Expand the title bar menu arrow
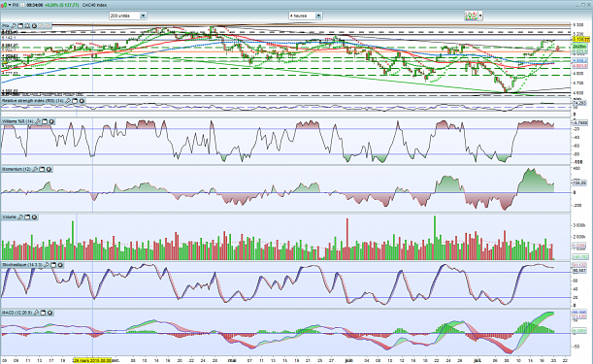The height and width of the screenshot is (364, 593). pyautogui.click(x=10, y=5)
